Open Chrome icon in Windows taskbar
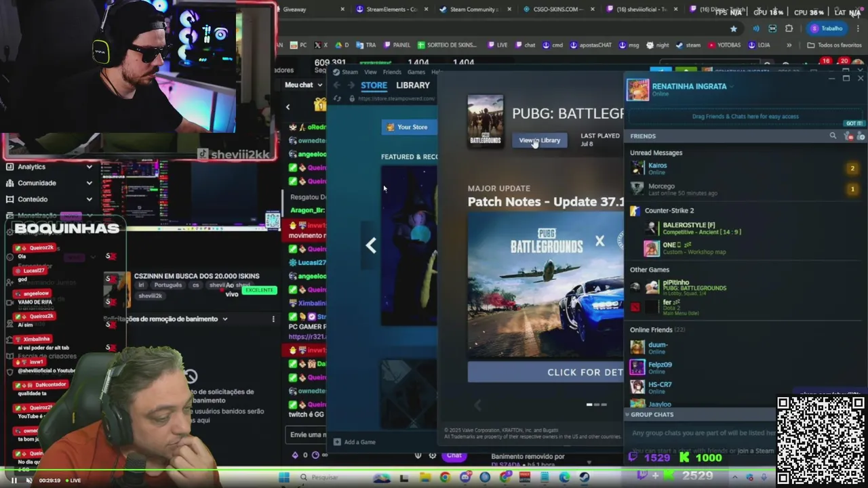The height and width of the screenshot is (488, 868). (x=445, y=477)
